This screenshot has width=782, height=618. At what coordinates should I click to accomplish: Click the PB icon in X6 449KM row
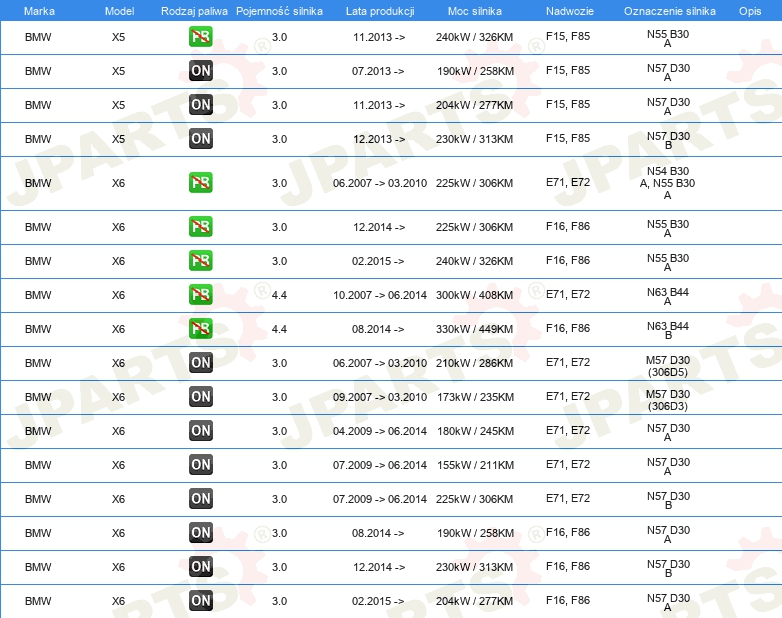pos(200,328)
